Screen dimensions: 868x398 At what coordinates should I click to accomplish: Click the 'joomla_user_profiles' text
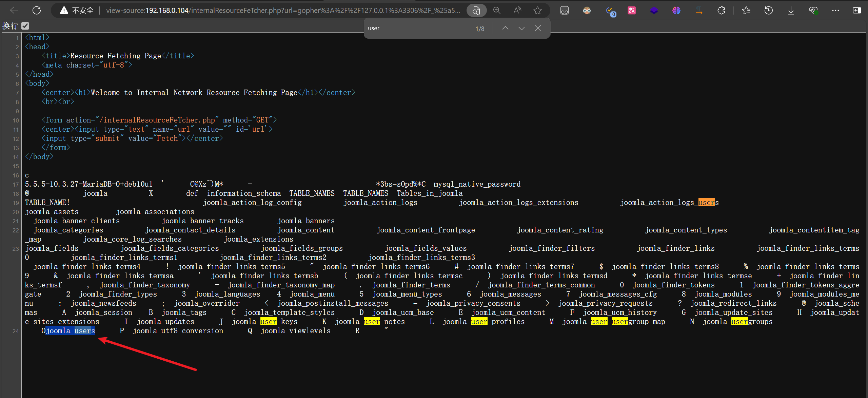click(484, 321)
